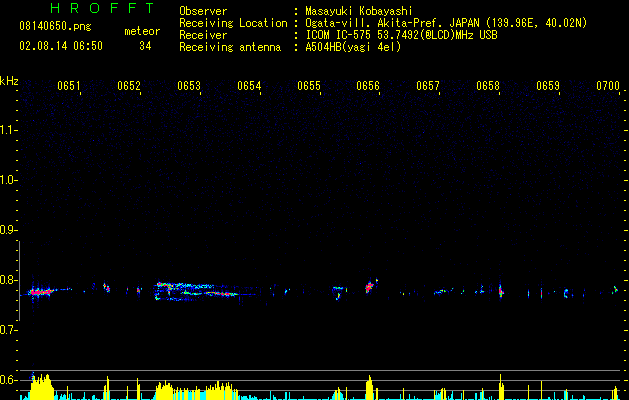Click the 0651 time marker
Viewport: 629px width, 400px height.
[69, 85]
